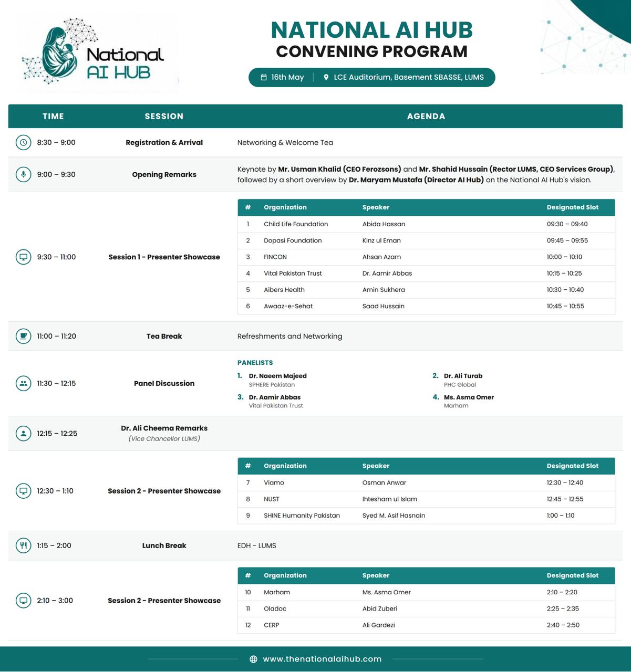Click the 2:10 – 3:00 time entry
The image size is (631, 672).
pos(55,601)
